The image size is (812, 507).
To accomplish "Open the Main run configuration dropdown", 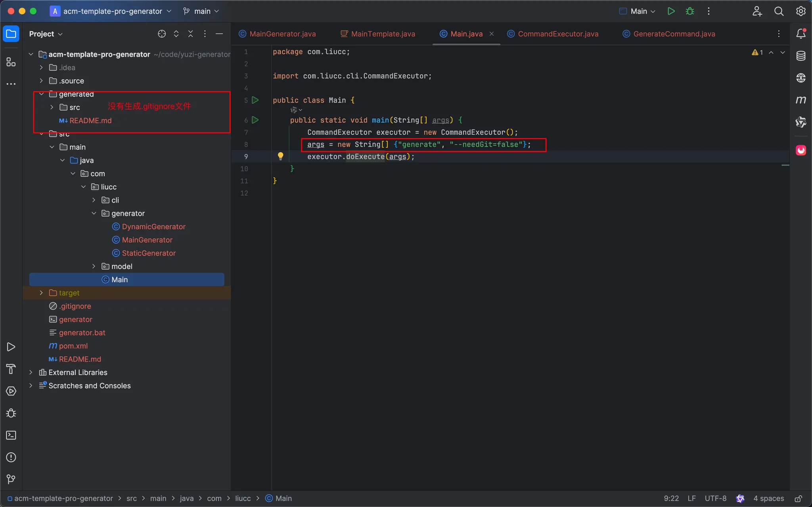I will (x=638, y=11).
